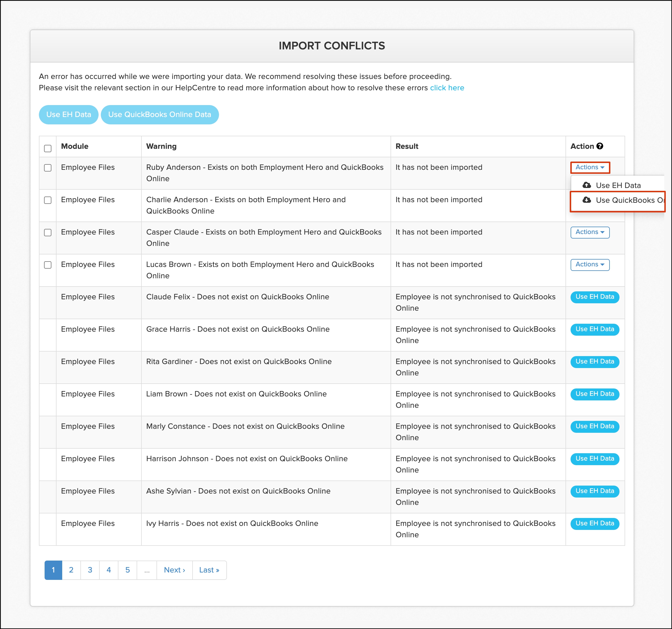Screen dimensions: 672x629
Task: Expand Actions dropdown for Casper Claude
Action: (x=590, y=232)
